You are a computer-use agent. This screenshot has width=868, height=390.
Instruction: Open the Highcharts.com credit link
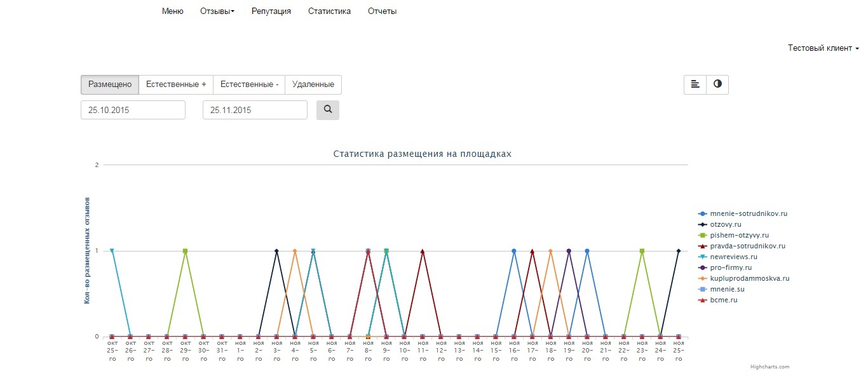coord(770,366)
